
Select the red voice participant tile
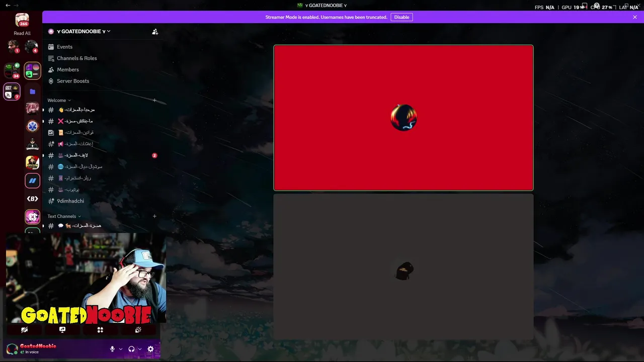pyautogui.click(x=404, y=118)
